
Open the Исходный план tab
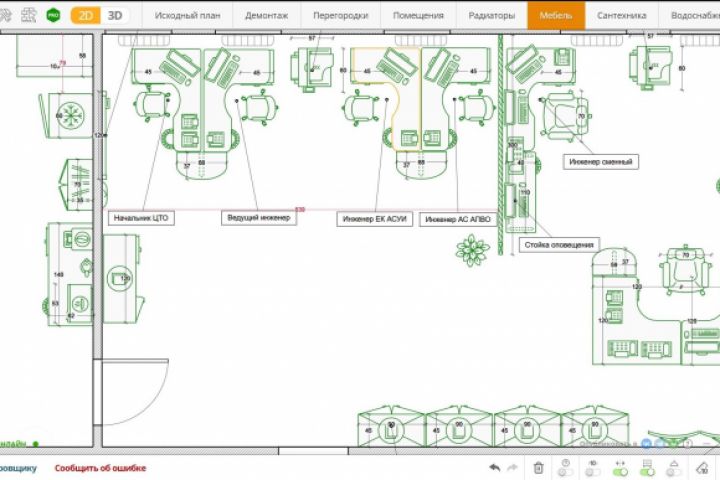(x=187, y=16)
